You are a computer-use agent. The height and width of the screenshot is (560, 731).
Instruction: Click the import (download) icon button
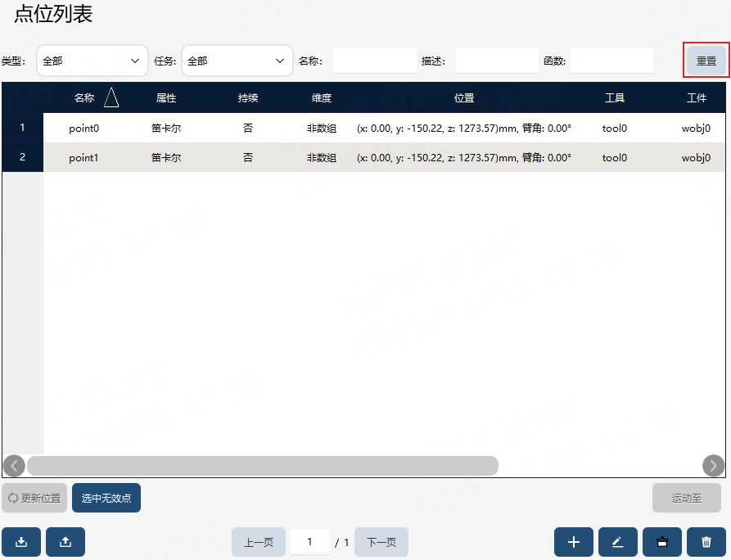[21, 542]
